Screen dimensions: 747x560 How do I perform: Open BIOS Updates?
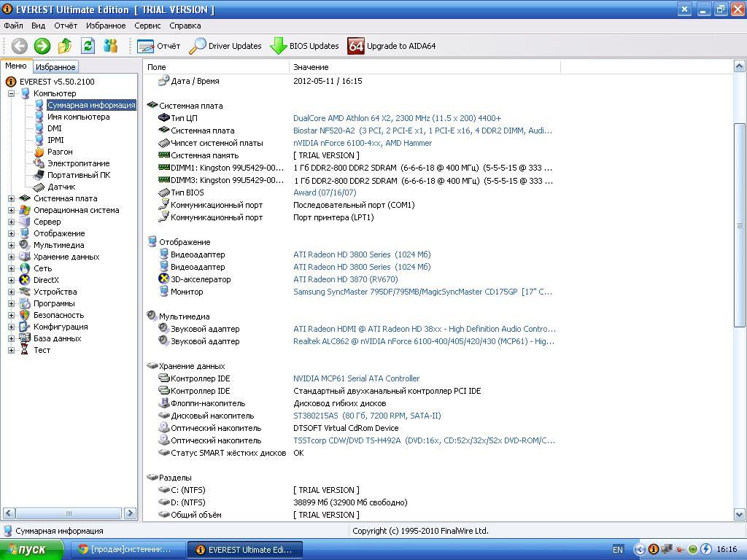304,46
